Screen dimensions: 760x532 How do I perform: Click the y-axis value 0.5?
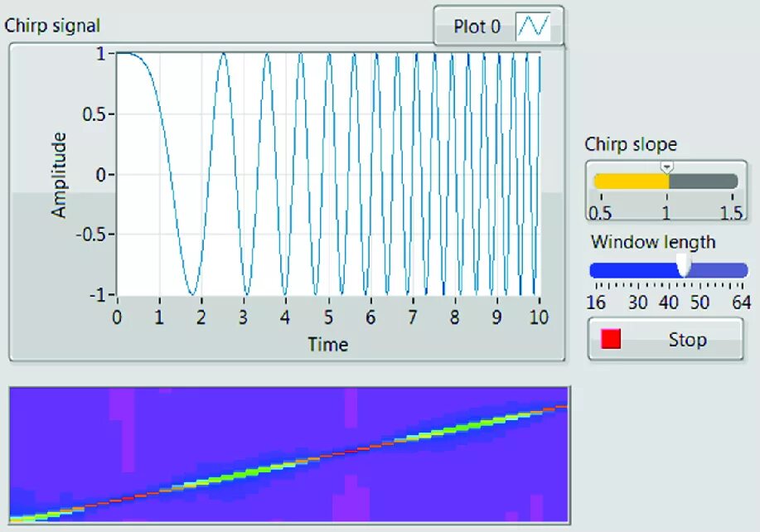95,114
